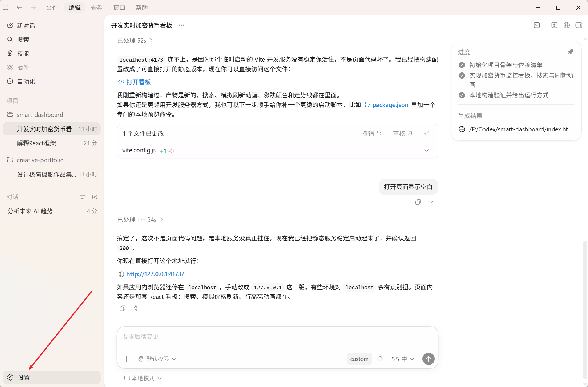
Task: Send the message with the arrow button
Action: pyautogui.click(x=428, y=359)
